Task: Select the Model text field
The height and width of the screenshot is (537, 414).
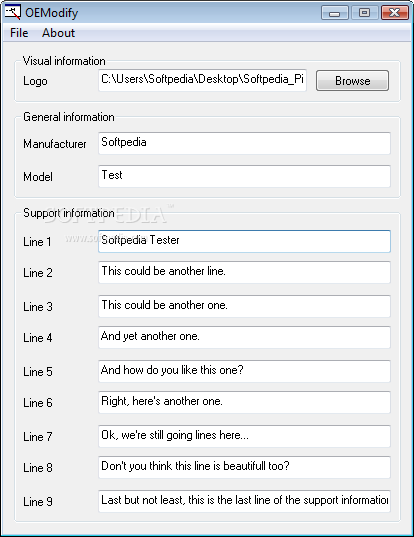Action: click(244, 176)
